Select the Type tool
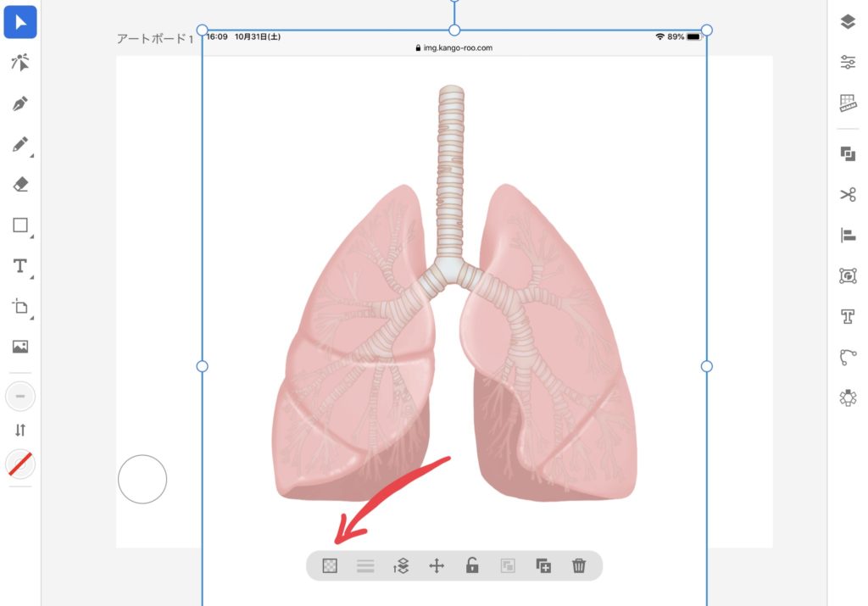 [20, 265]
